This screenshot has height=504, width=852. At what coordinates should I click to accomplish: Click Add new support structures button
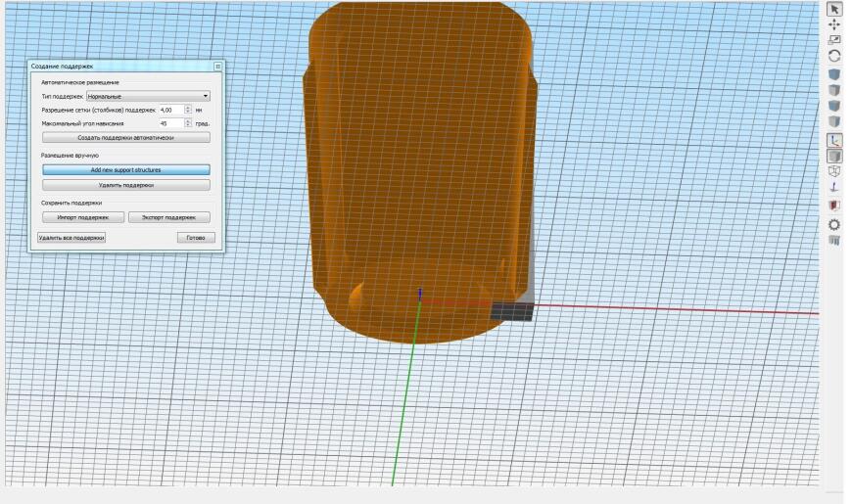[x=126, y=170]
